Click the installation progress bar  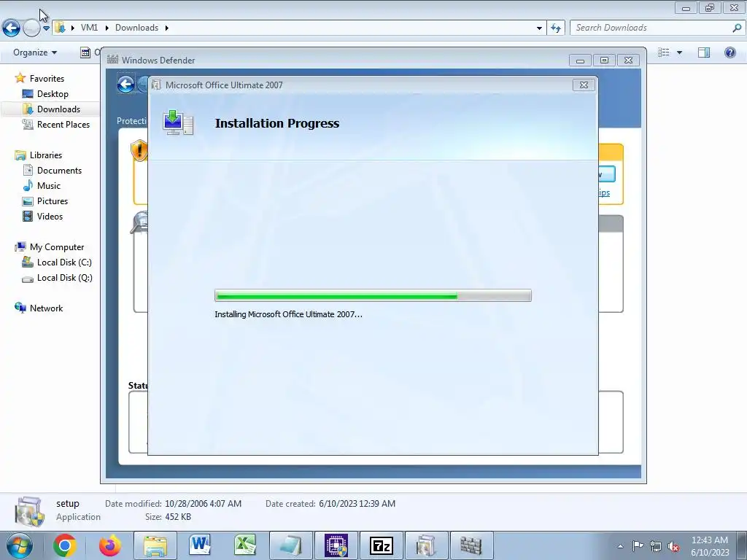[373, 296]
